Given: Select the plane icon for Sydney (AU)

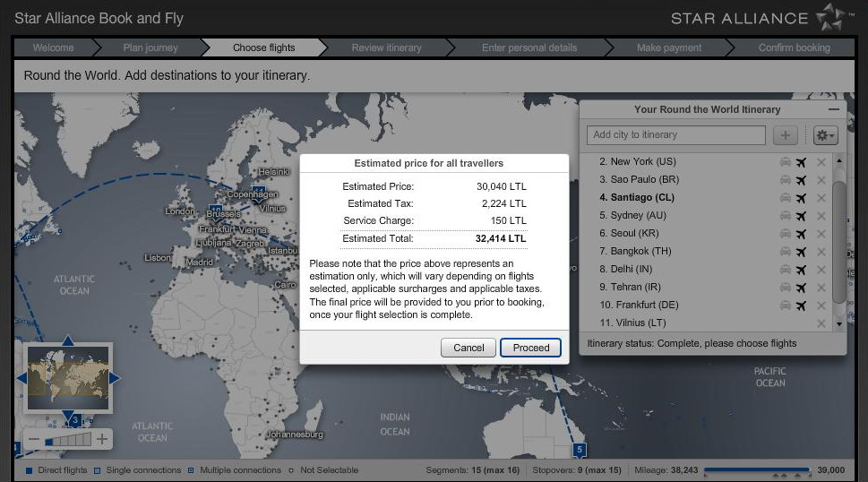Looking at the screenshot, I should click(801, 216).
